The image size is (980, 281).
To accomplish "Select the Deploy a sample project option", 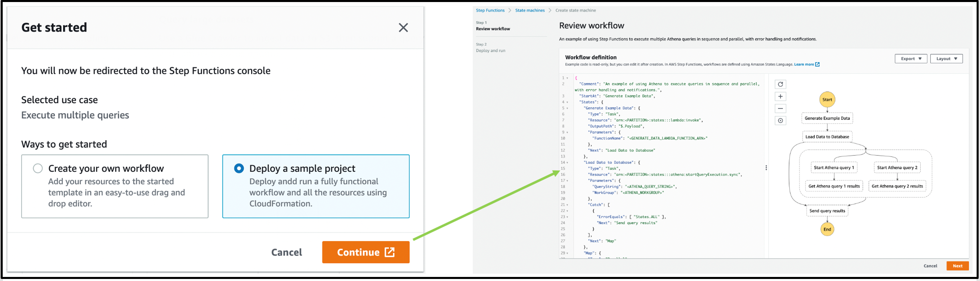I will 239,168.
